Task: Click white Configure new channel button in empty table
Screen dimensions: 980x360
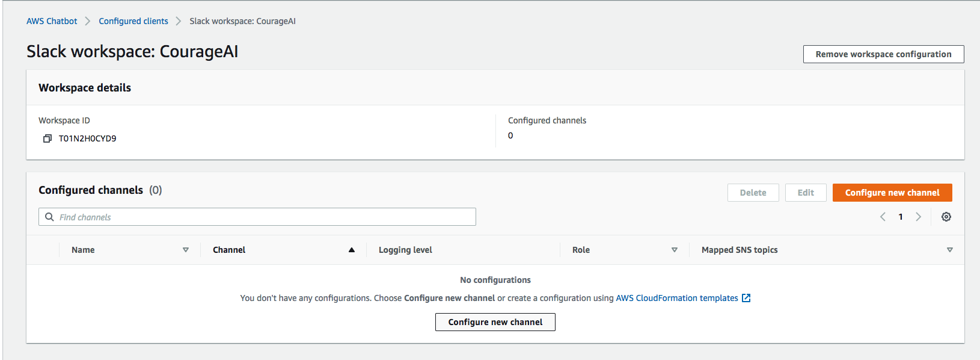Action: [495, 322]
